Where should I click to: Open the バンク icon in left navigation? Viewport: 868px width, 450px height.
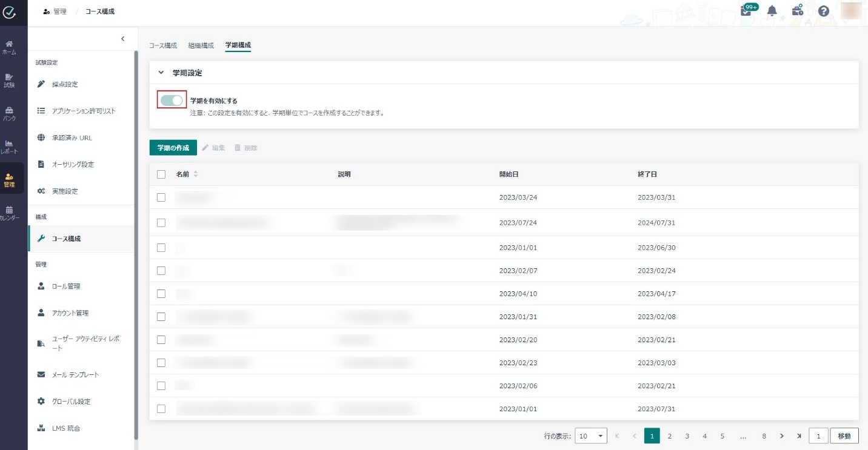pyautogui.click(x=9, y=114)
